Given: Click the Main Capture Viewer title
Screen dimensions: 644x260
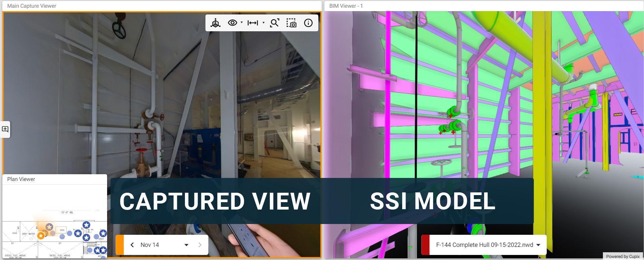Looking at the screenshot, I should click(x=32, y=6).
